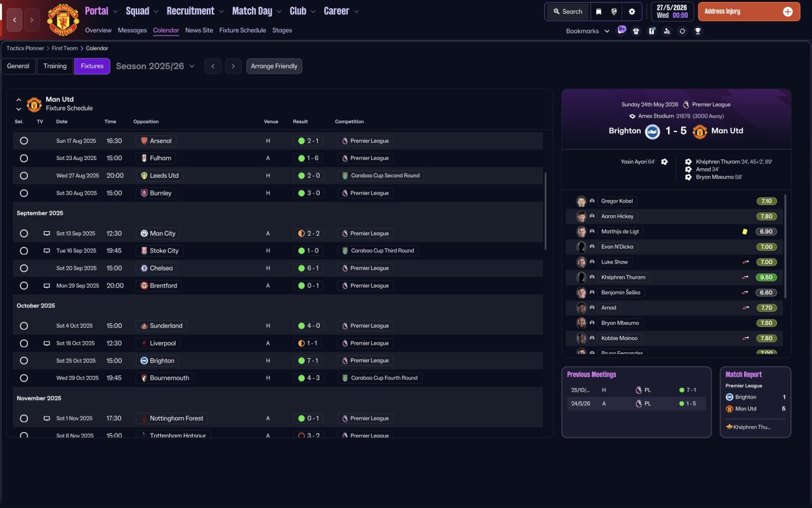Click the shirt icon in bookmarks bar

click(x=636, y=31)
